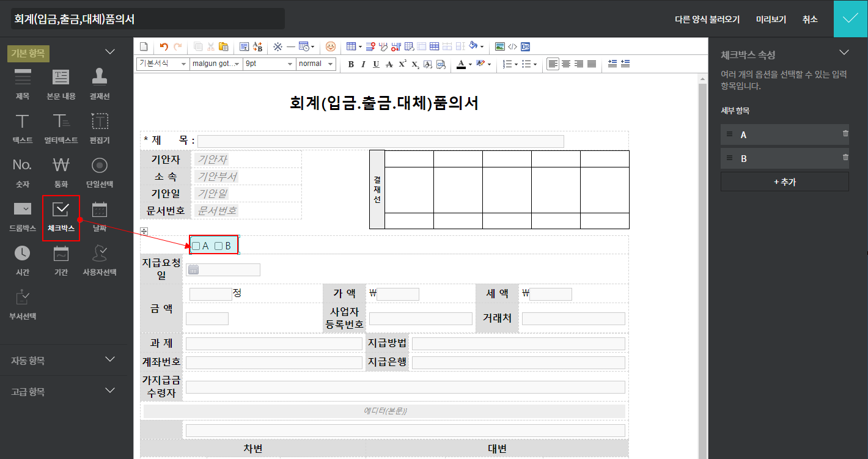The height and width of the screenshot is (459, 868).
Task: Open the font size 9pt dropdown
Action: click(269, 64)
